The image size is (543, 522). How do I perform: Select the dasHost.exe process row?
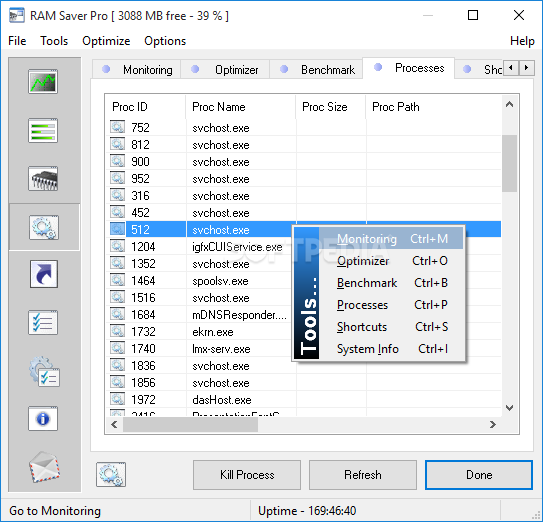pyautogui.click(x=305, y=400)
